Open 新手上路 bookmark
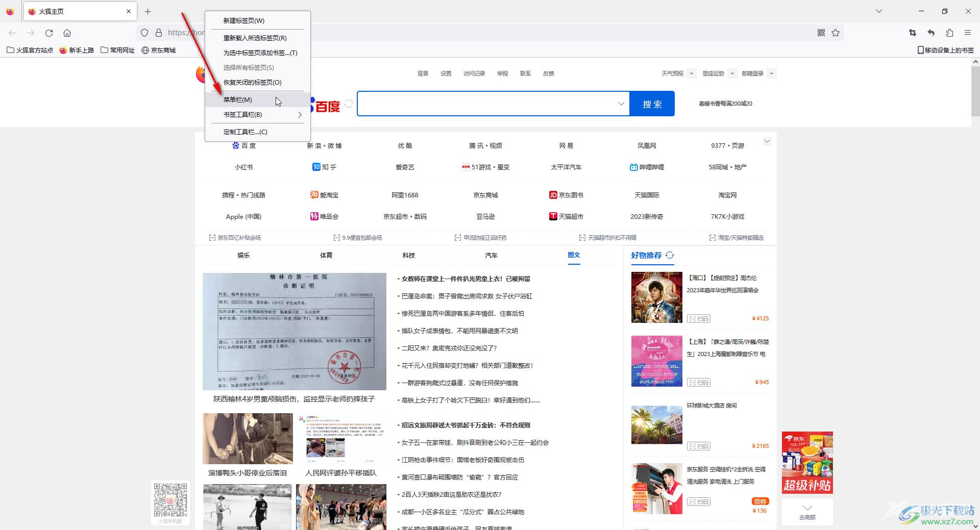Viewport: 980px width, 530px height. click(77, 50)
